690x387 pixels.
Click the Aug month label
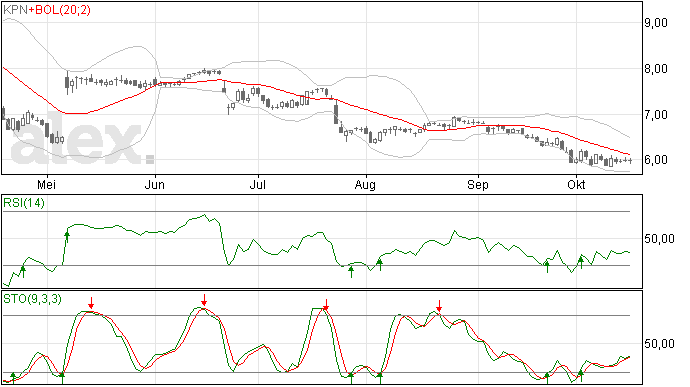click(365, 185)
